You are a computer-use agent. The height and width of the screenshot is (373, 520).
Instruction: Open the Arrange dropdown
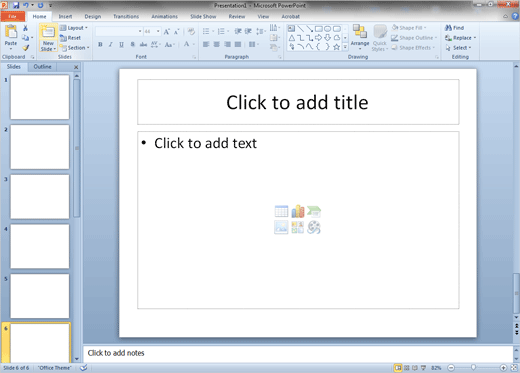click(x=360, y=38)
